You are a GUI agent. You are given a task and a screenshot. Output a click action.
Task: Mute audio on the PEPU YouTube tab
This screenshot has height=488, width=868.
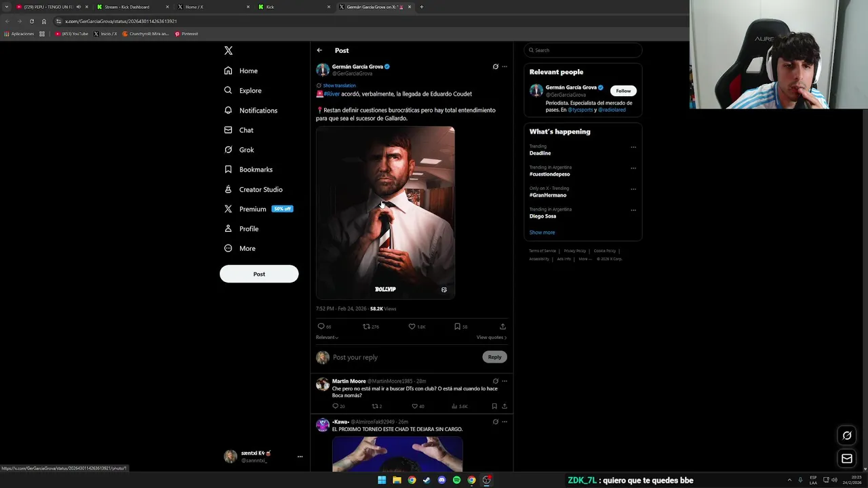pyautogui.click(x=78, y=7)
